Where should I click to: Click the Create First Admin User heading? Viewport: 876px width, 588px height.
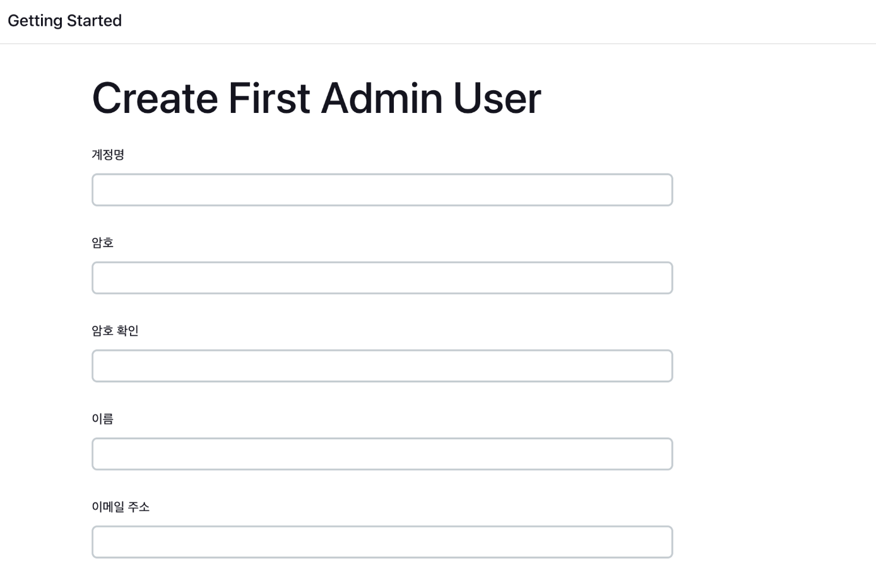316,98
